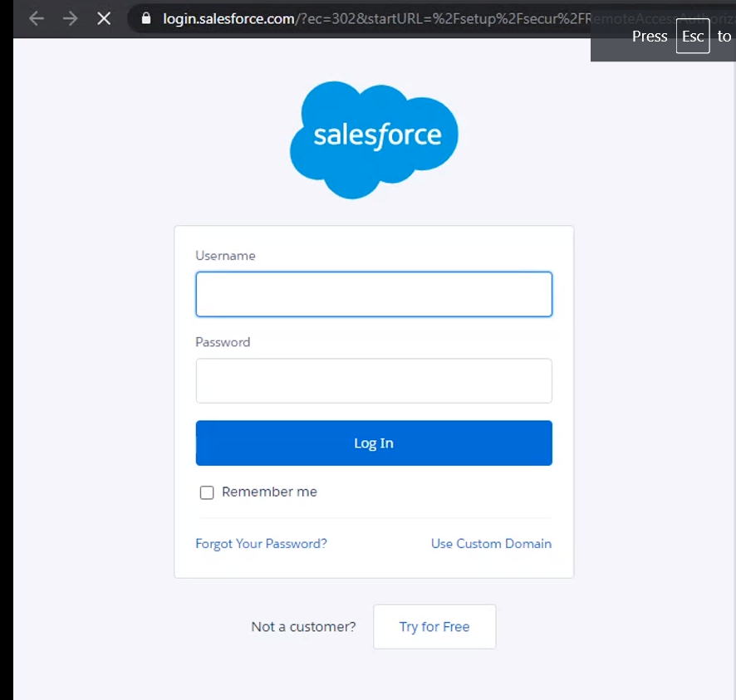The width and height of the screenshot is (736, 700).
Task: Click the "Not a customer?" text
Action: coord(303,627)
